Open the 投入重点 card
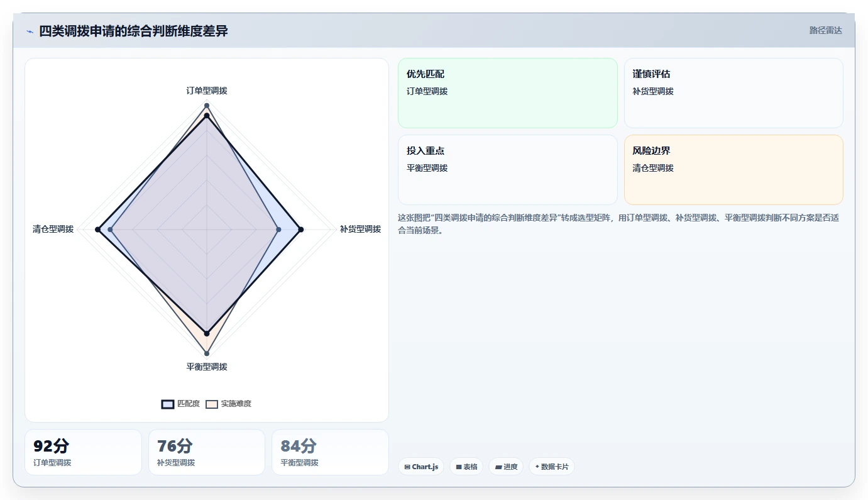This screenshot has width=868, height=500. pos(508,170)
